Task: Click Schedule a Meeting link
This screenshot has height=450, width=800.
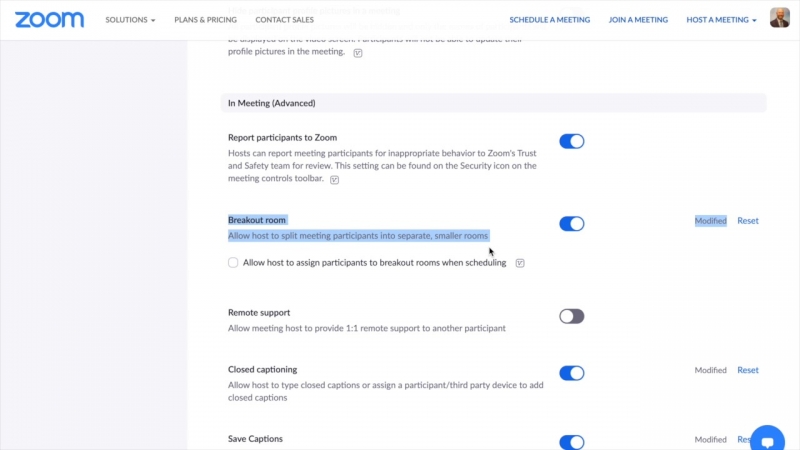Action: point(549,20)
